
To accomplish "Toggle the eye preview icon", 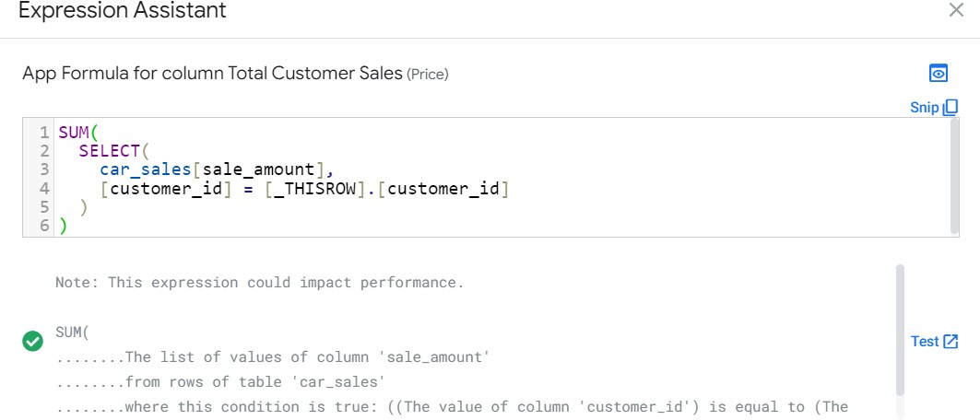I will pos(939,74).
